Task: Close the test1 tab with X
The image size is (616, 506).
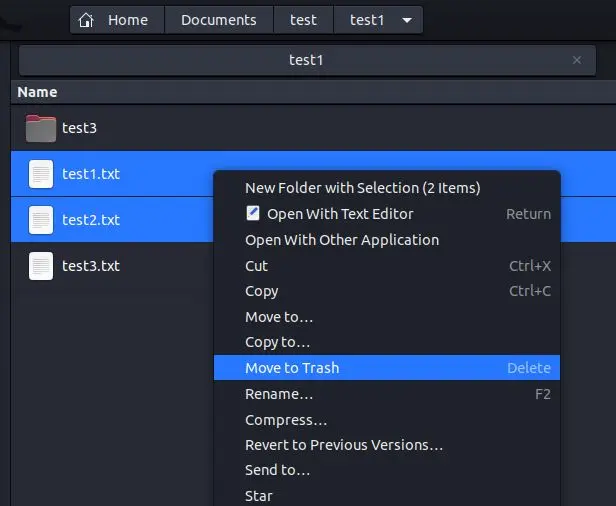Action: (577, 60)
